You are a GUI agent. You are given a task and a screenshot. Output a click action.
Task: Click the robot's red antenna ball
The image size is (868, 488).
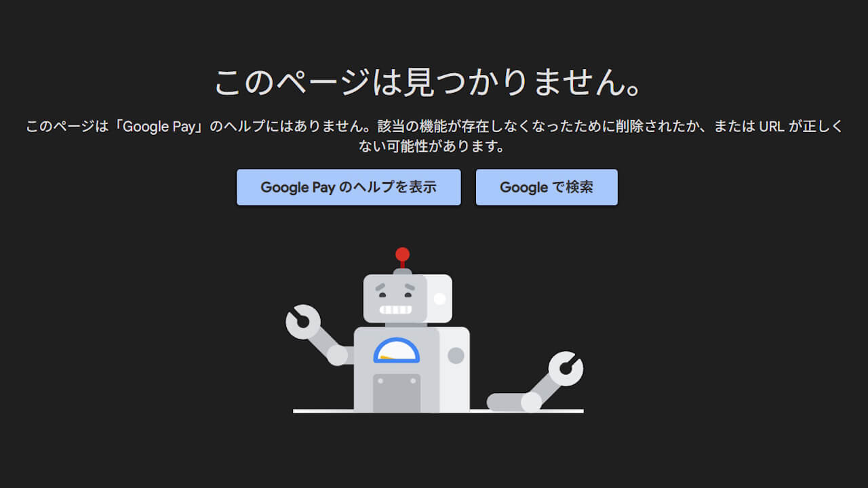click(402, 255)
